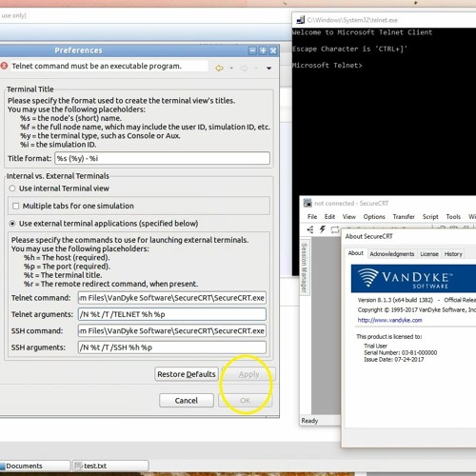Click the Ready status bar text
Image resolution: width=476 pixels, height=476 pixels.
coord(309,421)
